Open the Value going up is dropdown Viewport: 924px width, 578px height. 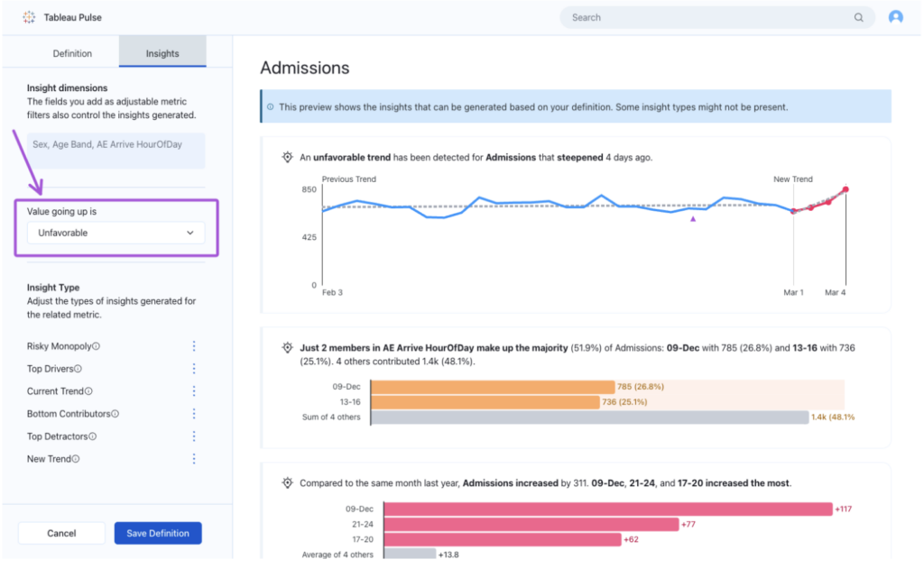coord(115,232)
